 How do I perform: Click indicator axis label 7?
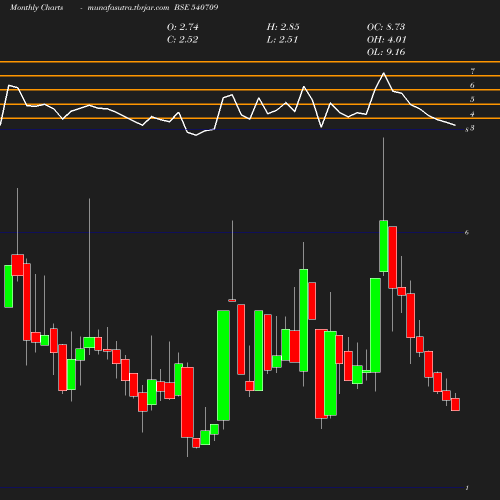point(472,71)
